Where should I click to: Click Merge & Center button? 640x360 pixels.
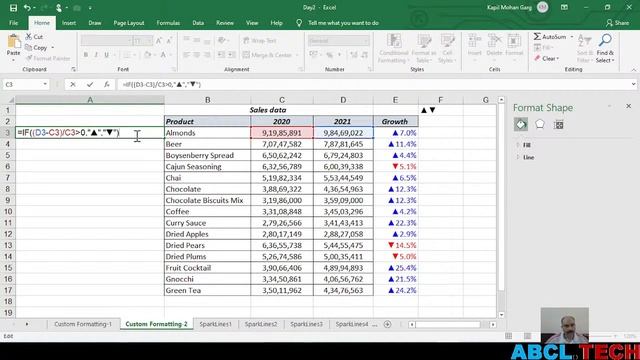268,55
